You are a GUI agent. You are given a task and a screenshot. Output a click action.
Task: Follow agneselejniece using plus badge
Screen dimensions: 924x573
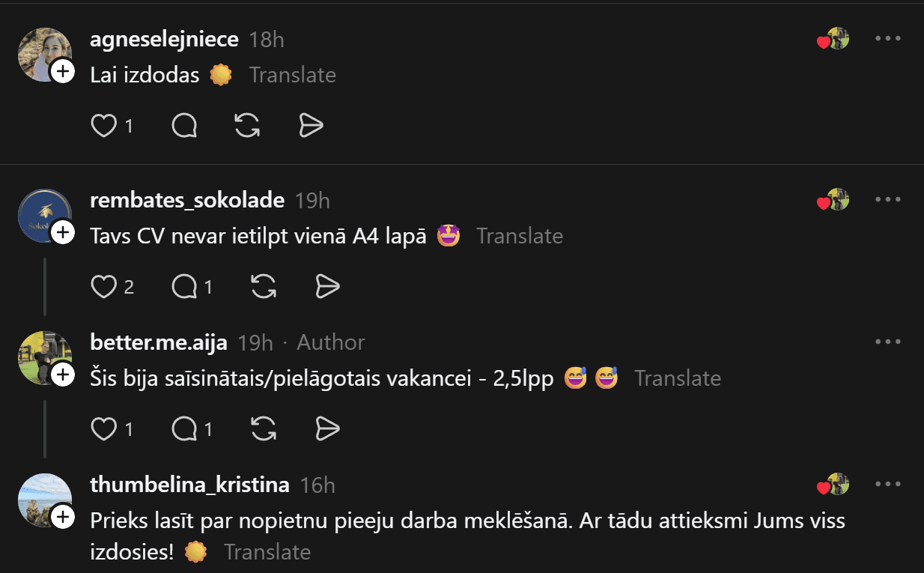[x=63, y=72]
